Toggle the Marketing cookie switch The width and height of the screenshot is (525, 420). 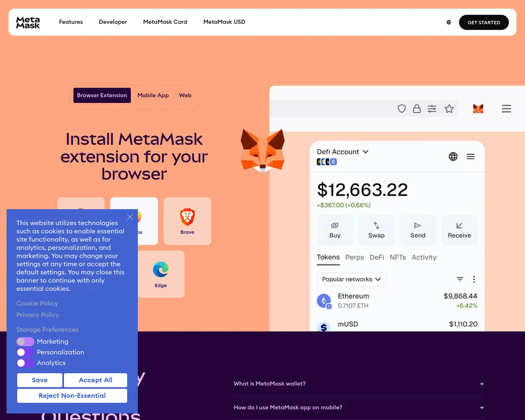(25, 342)
